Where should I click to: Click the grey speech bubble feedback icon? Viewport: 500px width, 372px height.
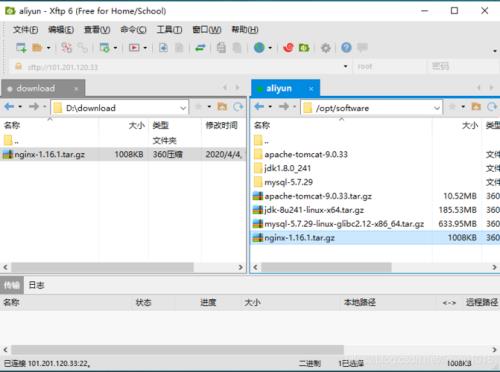point(362,47)
